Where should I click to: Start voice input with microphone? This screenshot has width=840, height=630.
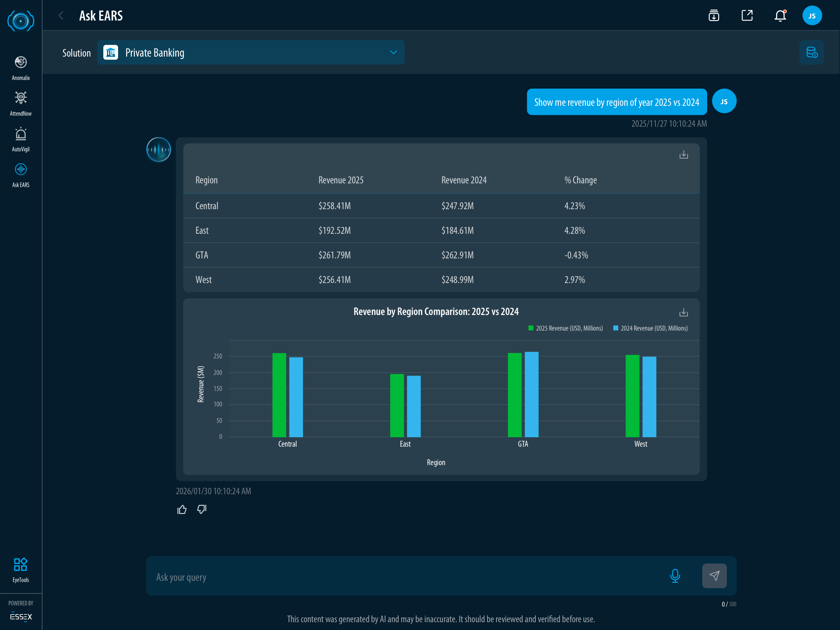click(675, 576)
